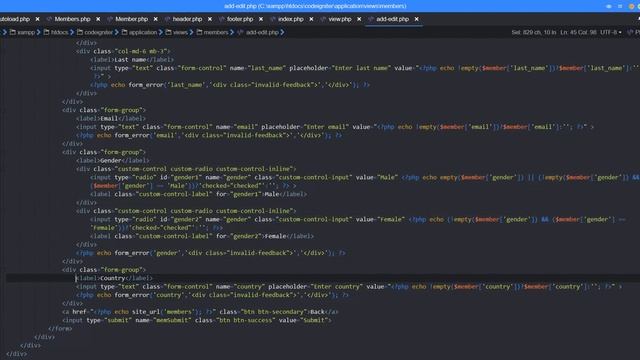
Task: Click folder icon beside codeigniter breadcrumb
Action: (80, 32)
